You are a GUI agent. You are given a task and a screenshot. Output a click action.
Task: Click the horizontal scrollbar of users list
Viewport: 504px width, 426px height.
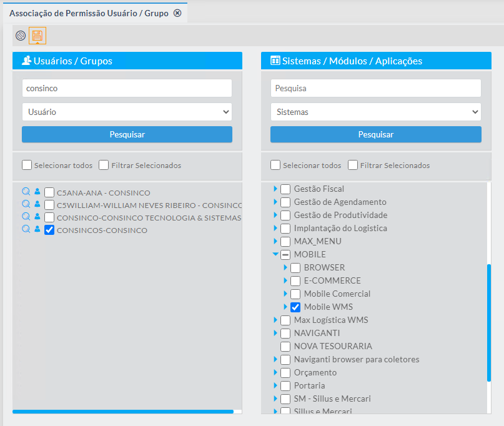tap(123, 412)
